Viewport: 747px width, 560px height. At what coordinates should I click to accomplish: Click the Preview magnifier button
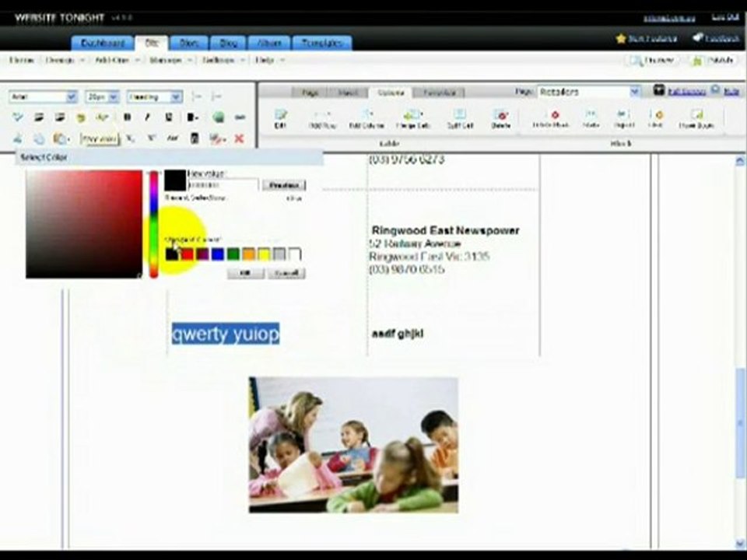(652, 61)
